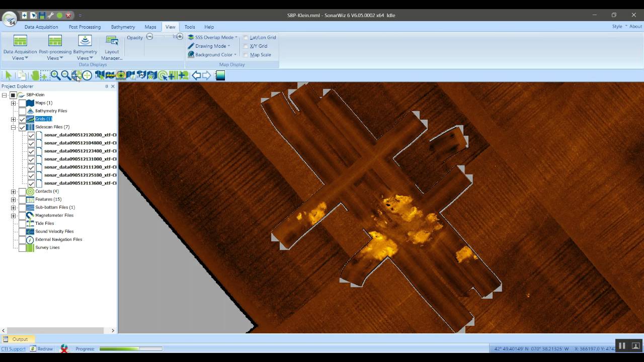Open the quick access wrench settings icon
644x362 pixels.
click(x=50, y=15)
